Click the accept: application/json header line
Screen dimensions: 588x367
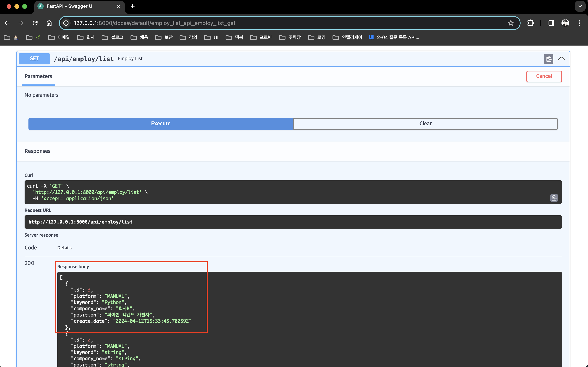click(73, 199)
